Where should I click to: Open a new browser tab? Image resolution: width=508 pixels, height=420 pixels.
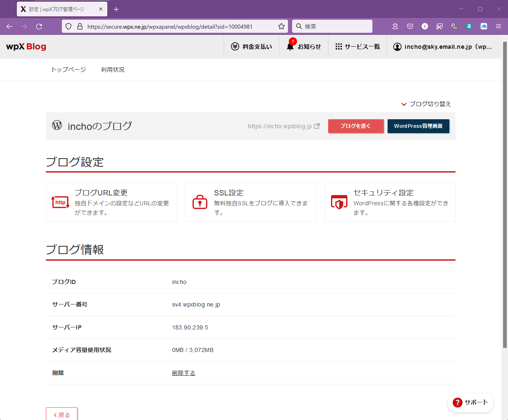(116, 9)
